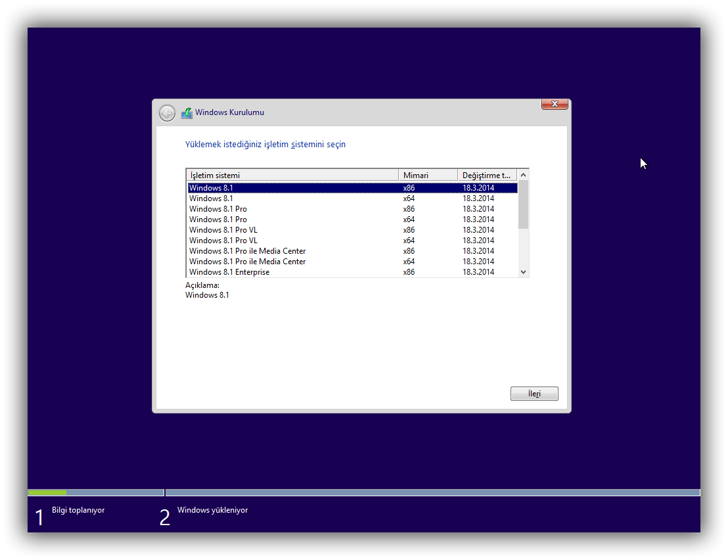The image size is (728, 560).
Task: Choose Windows 8.1 Pro x64 edition
Action: [352, 219]
